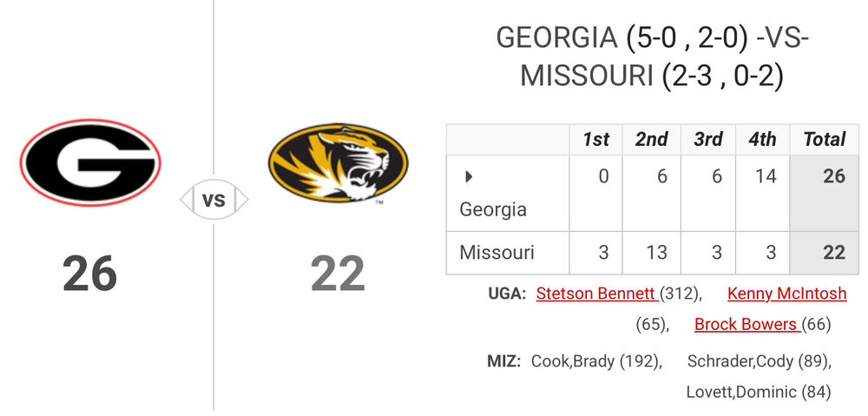Open Stetson Bennett player link
This screenshot has height=416, width=868.
[596, 294]
